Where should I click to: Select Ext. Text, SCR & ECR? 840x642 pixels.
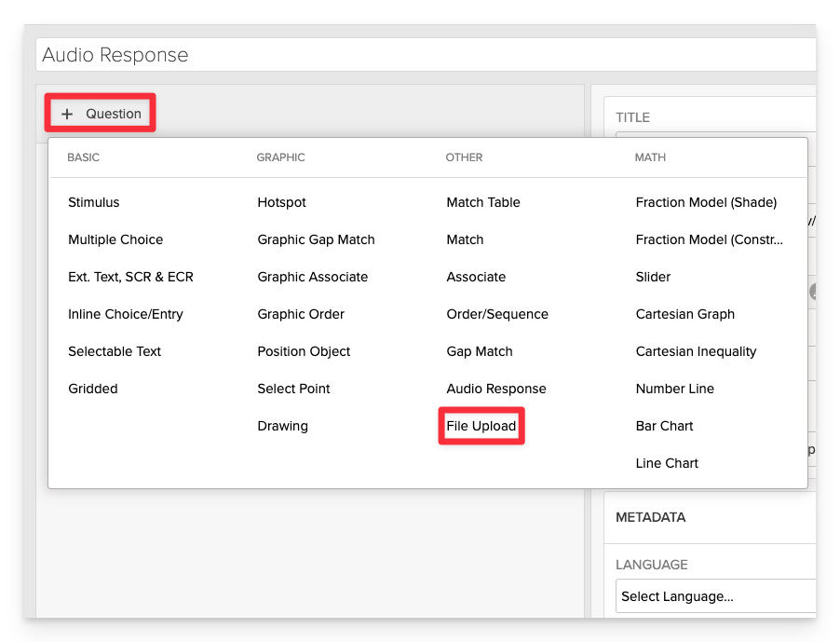coord(130,277)
